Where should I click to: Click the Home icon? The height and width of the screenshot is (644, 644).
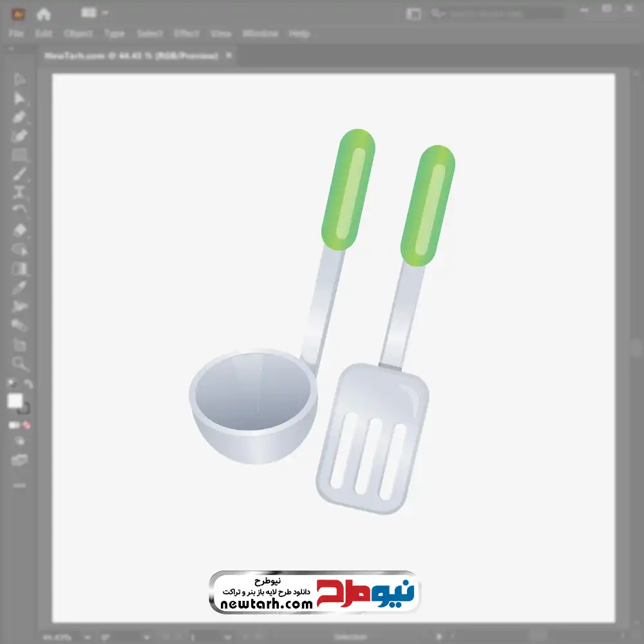44,14
